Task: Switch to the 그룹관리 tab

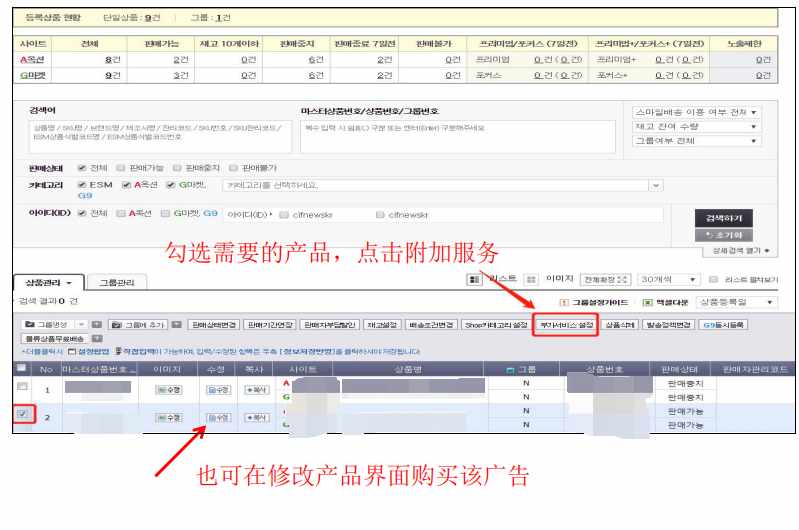Action: pyautogui.click(x=117, y=283)
